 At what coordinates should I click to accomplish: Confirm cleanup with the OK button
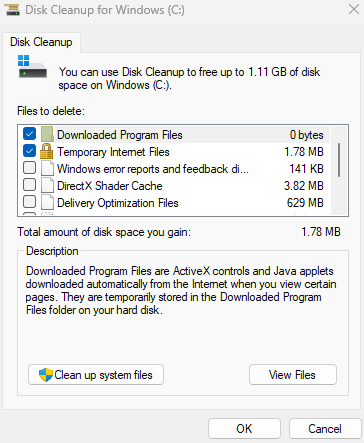point(244,429)
